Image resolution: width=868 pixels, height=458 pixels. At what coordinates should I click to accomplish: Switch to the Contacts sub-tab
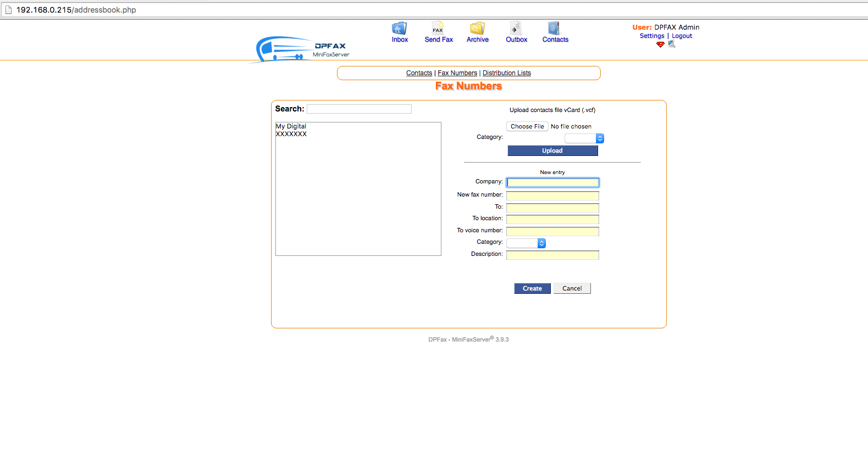tap(419, 73)
